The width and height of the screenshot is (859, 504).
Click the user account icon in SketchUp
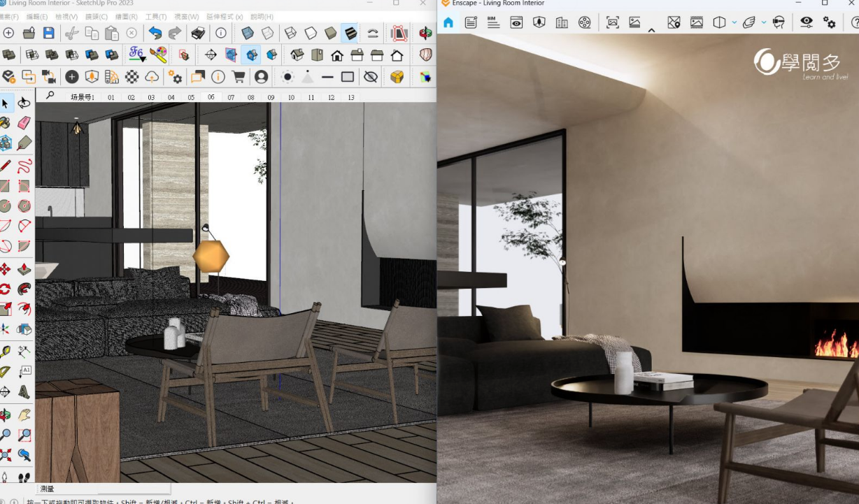click(x=261, y=77)
